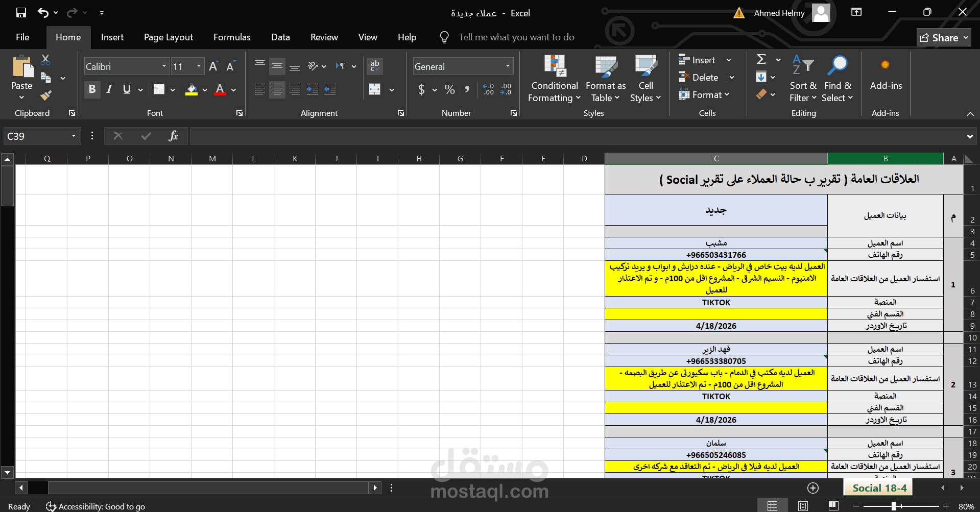Toggle Bold formatting
The height and width of the screenshot is (512, 980).
coord(92,90)
